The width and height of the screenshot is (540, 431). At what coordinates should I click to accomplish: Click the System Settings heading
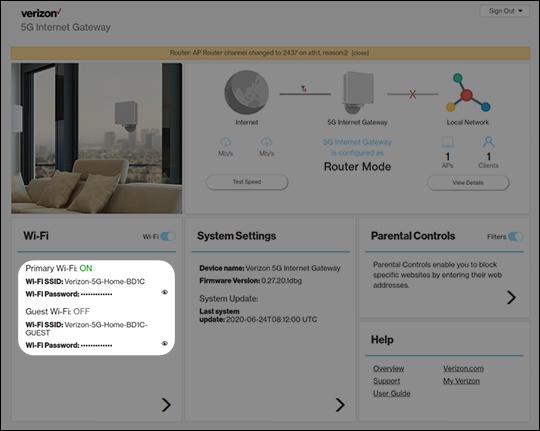coord(236,236)
